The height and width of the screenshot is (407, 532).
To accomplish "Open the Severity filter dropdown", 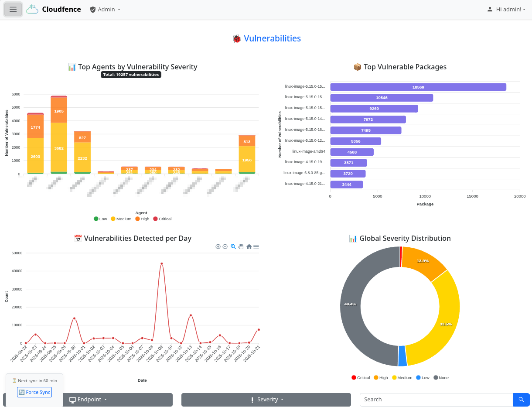I will tap(266, 400).
